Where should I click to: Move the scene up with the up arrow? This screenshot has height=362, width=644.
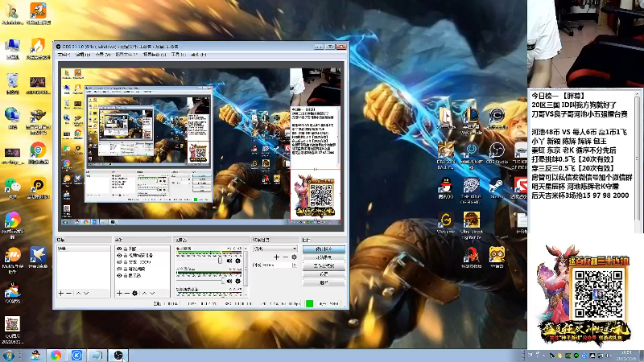point(78,293)
